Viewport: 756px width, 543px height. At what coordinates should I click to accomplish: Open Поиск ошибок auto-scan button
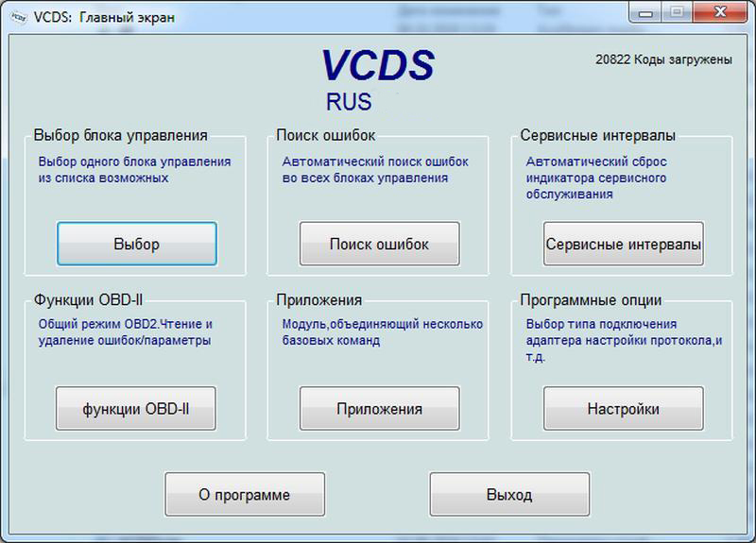380,244
